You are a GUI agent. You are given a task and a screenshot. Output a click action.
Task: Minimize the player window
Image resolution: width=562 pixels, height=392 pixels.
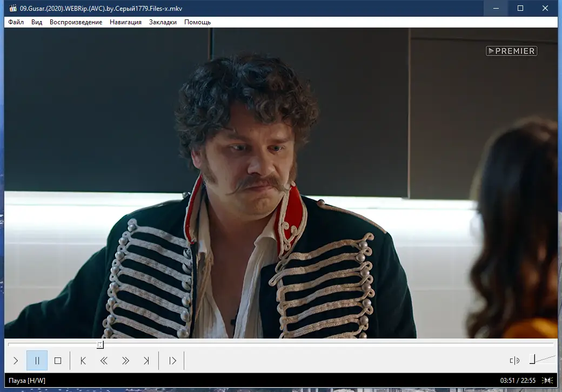pyautogui.click(x=496, y=8)
